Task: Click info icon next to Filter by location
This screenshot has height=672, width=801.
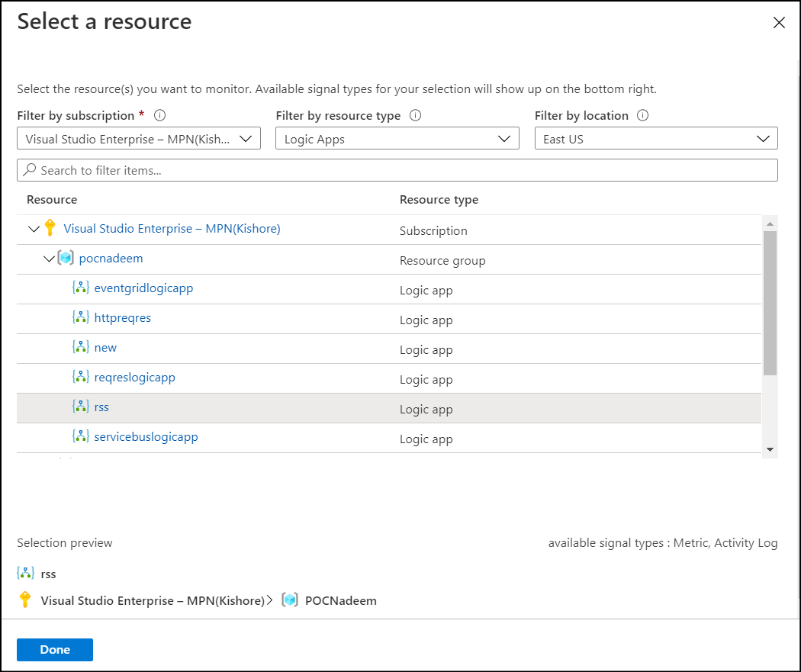Action: pos(642,116)
